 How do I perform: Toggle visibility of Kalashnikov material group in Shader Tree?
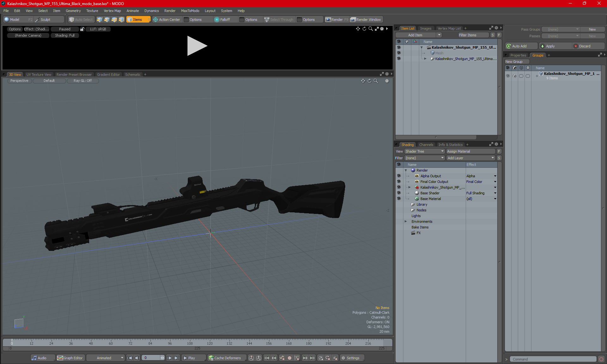pyautogui.click(x=399, y=187)
